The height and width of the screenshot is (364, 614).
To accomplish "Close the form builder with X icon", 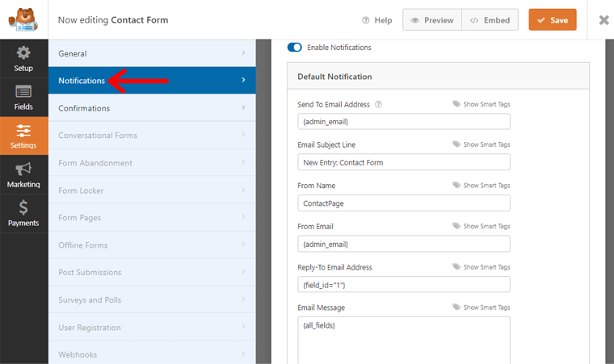I will pyautogui.click(x=603, y=20).
